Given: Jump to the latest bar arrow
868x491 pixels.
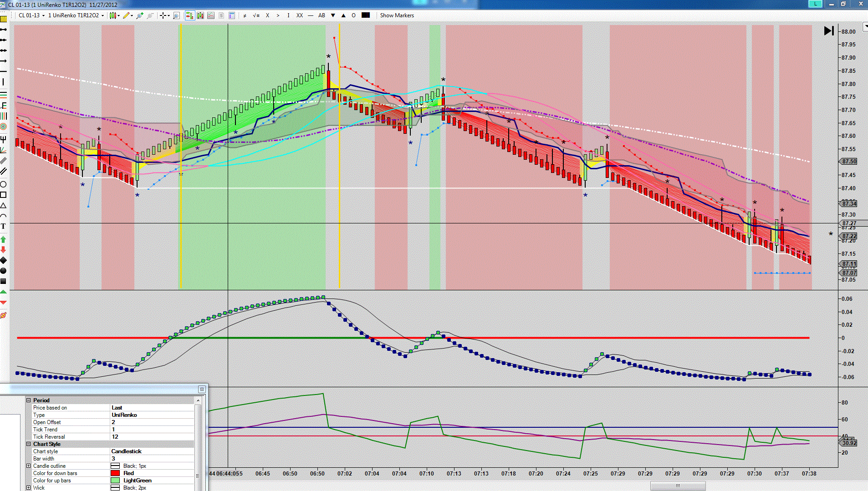Looking at the screenshot, I should (829, 31).
